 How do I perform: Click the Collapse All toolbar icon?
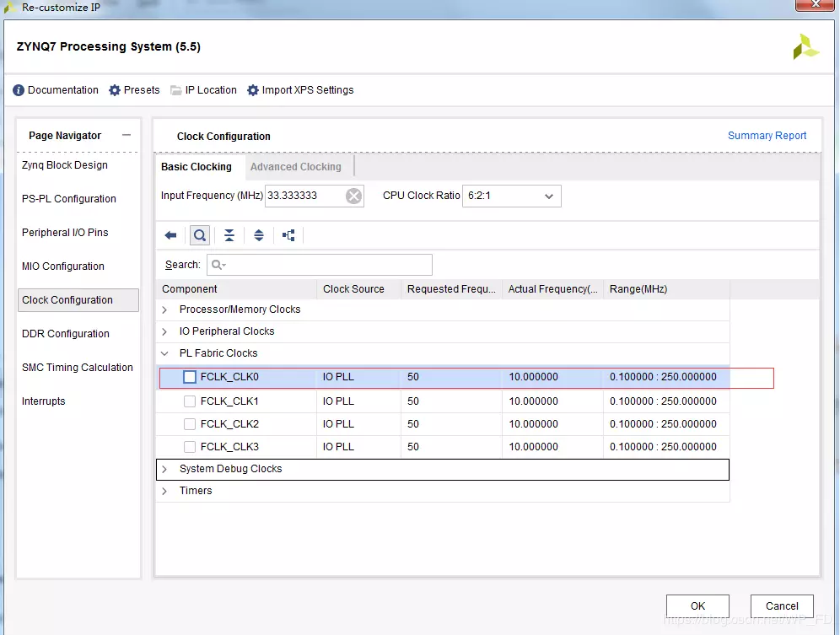click(x=229, y=235)
